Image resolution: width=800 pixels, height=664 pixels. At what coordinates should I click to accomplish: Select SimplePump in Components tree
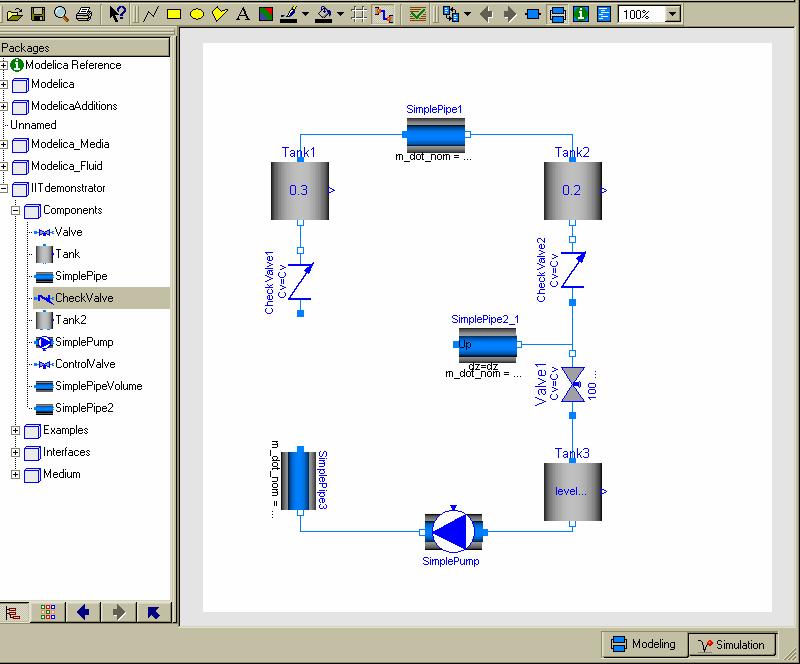coord(74,342)
